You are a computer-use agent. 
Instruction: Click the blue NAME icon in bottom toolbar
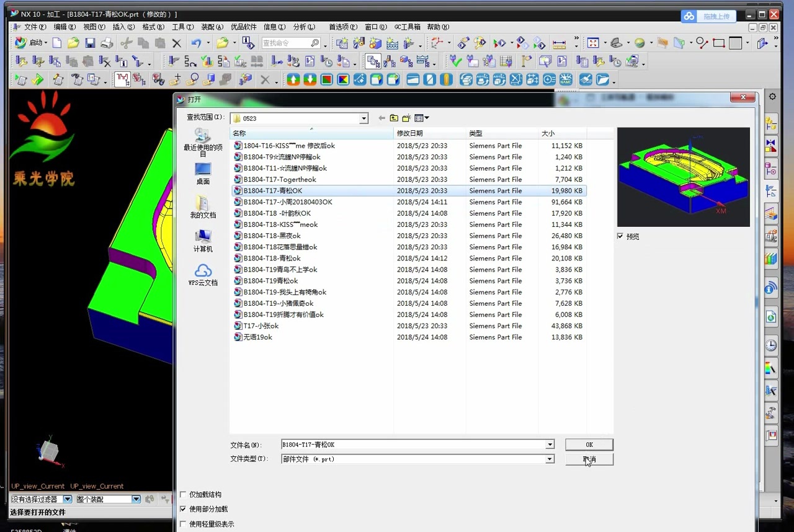pyautogui.click(x=566, y=79)
